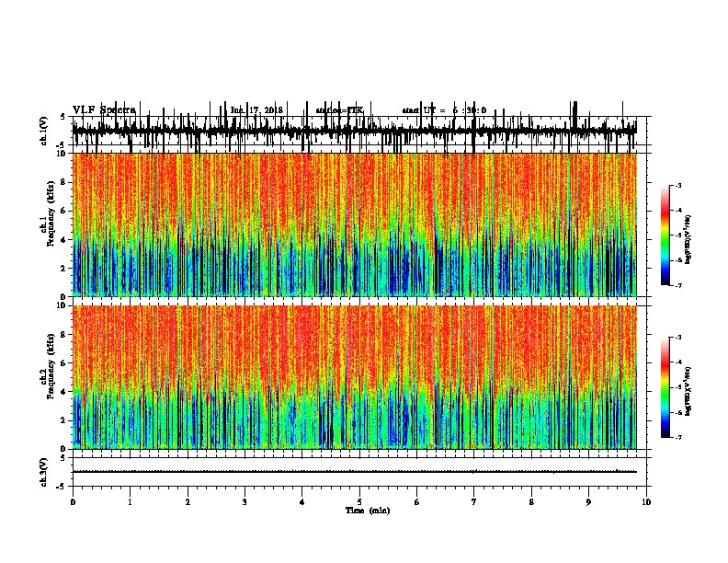Click the time axis tick label '1'

coord(130,502)
